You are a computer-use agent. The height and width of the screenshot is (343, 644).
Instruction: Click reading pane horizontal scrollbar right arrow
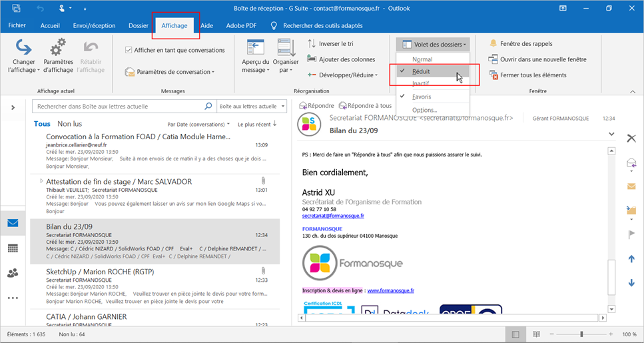603,318
